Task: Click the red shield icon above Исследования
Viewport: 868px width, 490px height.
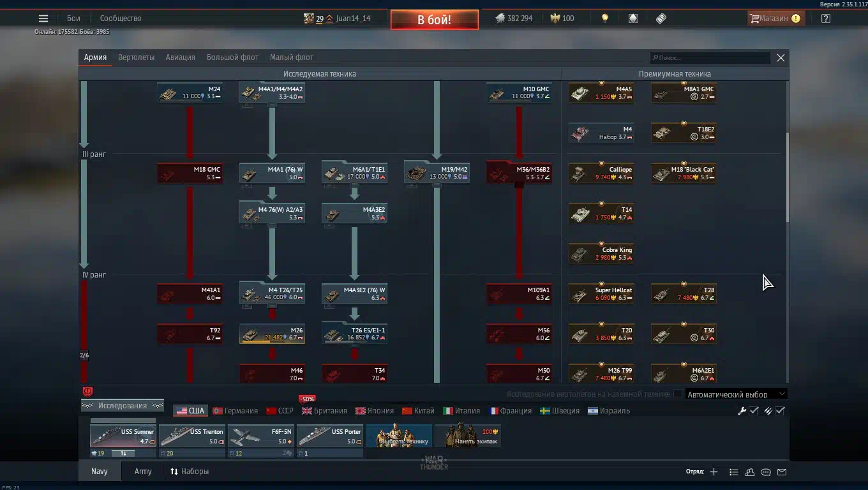Action: tap(88, 392)
